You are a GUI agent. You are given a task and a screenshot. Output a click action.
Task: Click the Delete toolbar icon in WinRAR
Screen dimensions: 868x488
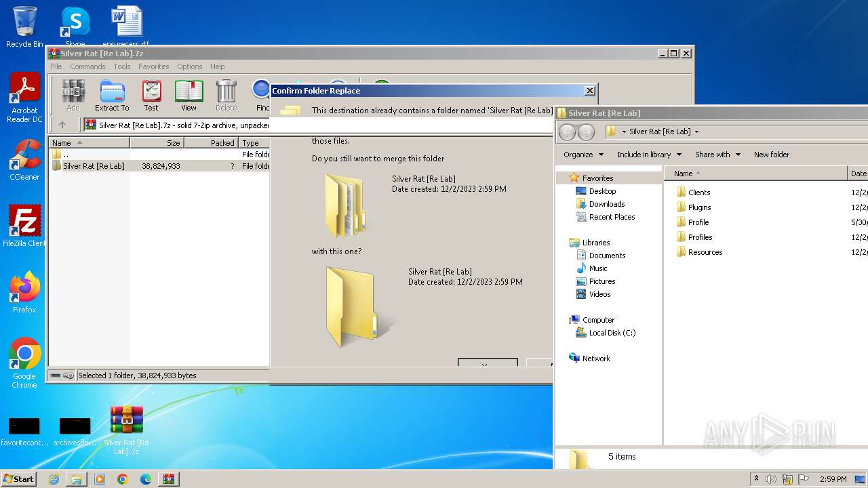tap(226, 96)
